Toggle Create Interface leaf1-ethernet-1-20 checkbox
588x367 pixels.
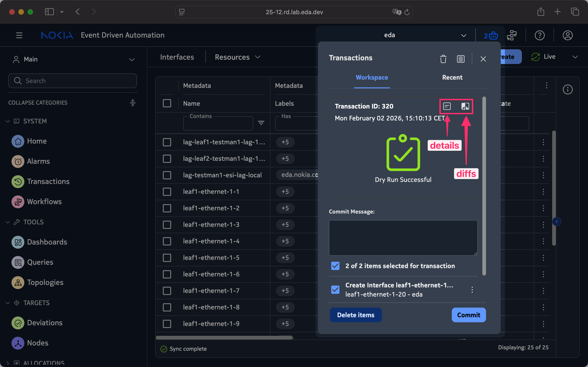point(335,289)
